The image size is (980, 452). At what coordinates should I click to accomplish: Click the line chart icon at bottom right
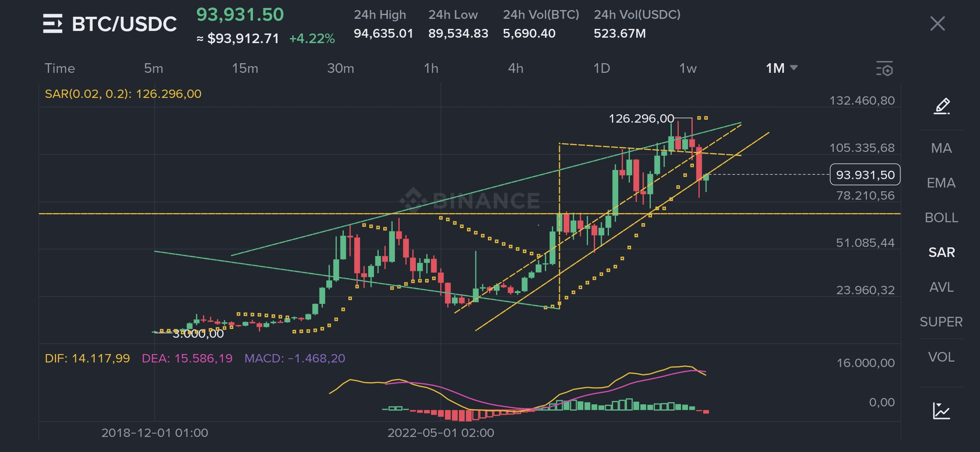(941, 411)
